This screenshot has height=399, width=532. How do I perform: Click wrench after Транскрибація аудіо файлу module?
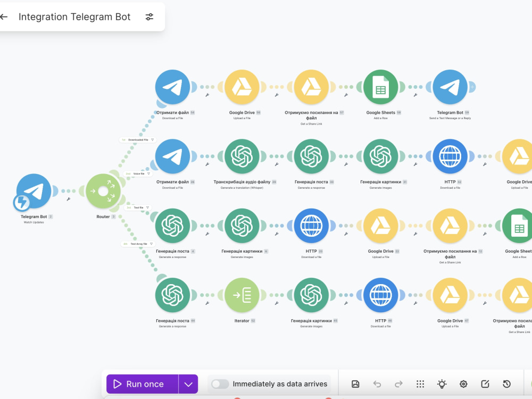pos(277,164)
